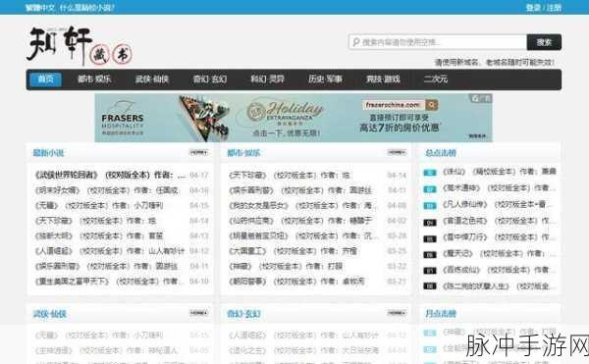Click the 知轩藏书 site logo
Screen dimensions: 589x364
coord(80,45)
